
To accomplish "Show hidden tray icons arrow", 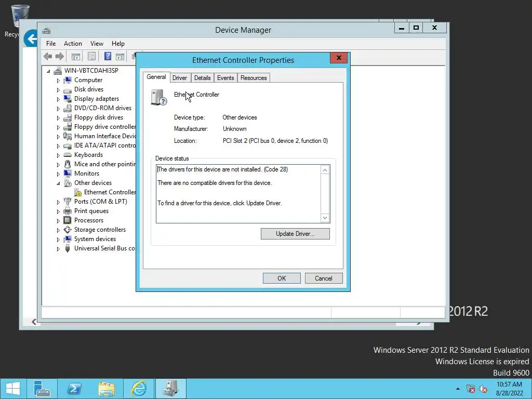I will (x=458, y=389).
